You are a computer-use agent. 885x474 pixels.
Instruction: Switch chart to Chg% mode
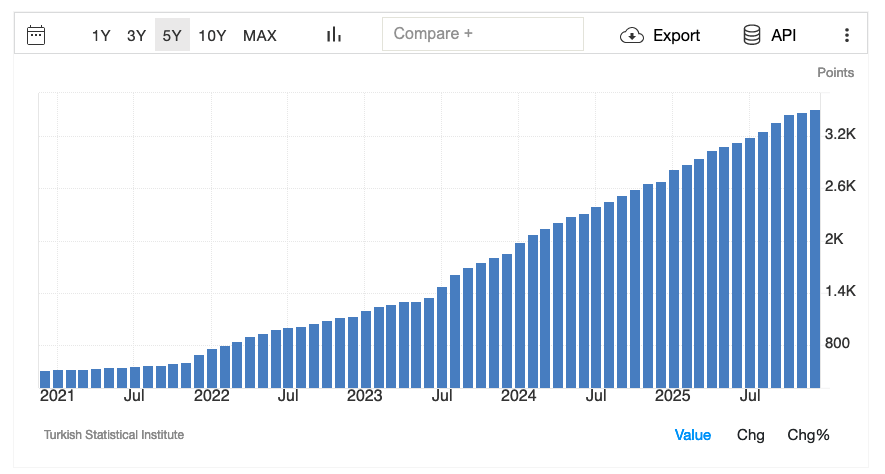809,435
